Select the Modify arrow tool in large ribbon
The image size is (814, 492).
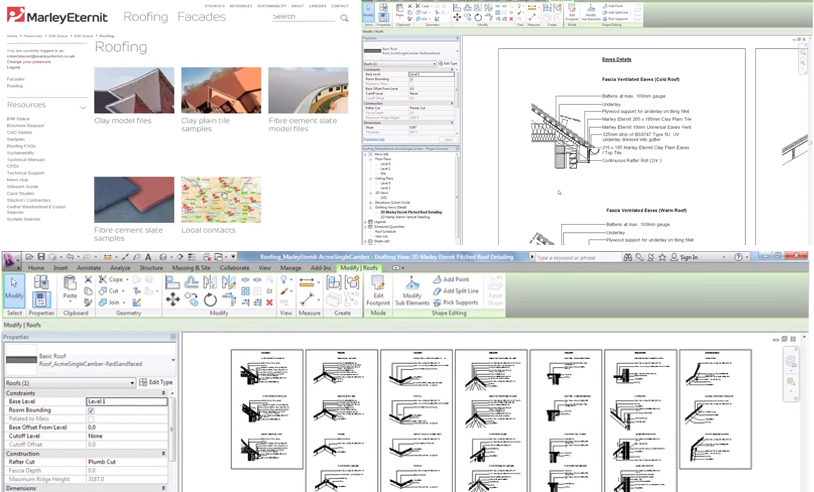pyautogui.click(x=14, y=290)
